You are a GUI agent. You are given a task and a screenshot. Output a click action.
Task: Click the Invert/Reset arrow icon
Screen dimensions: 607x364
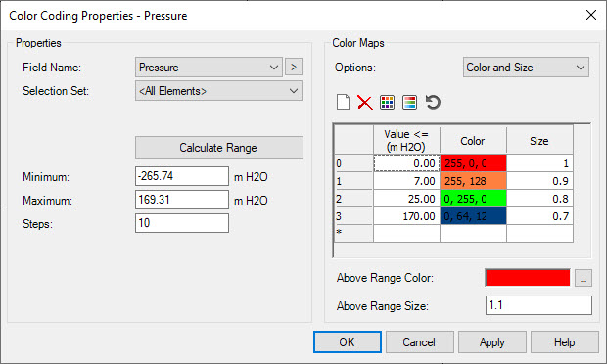(433, 103)
